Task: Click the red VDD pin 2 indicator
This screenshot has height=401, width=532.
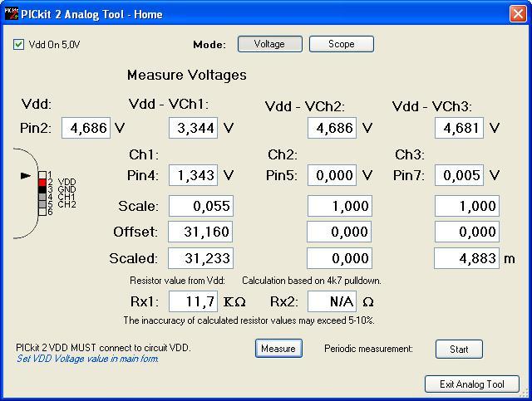Action: click(42, 183)
